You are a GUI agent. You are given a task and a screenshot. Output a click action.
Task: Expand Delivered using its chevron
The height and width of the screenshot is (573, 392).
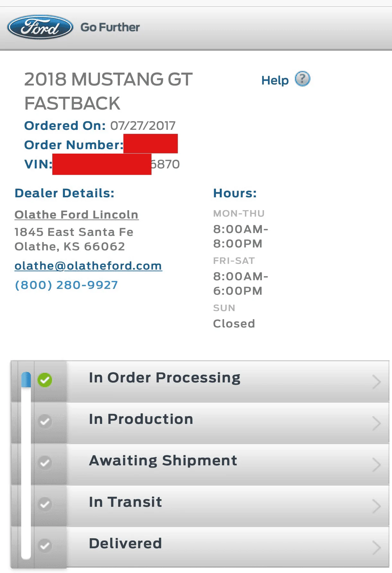click(x=376, y=548)
